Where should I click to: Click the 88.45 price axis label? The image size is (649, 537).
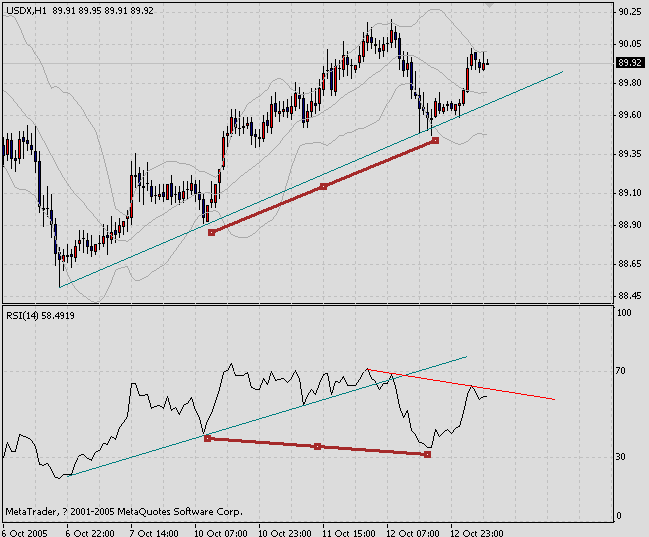[630, 296]
